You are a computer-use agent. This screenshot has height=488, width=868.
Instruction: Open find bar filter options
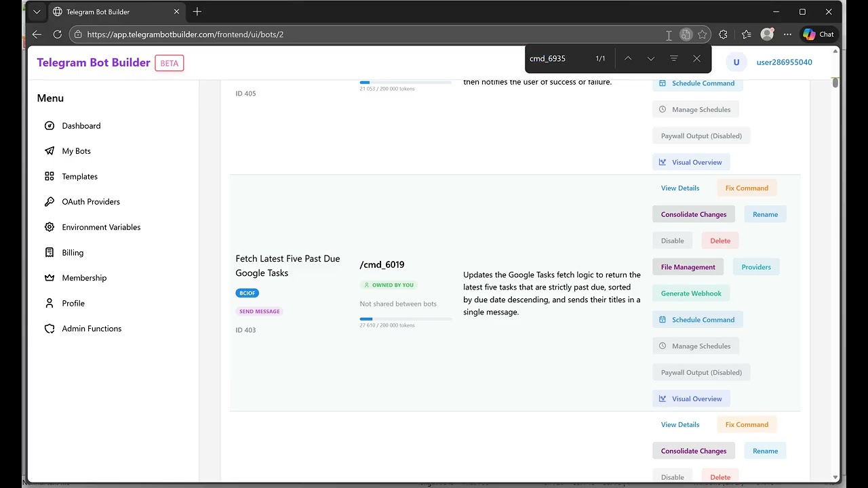click(x=673, y=59)
